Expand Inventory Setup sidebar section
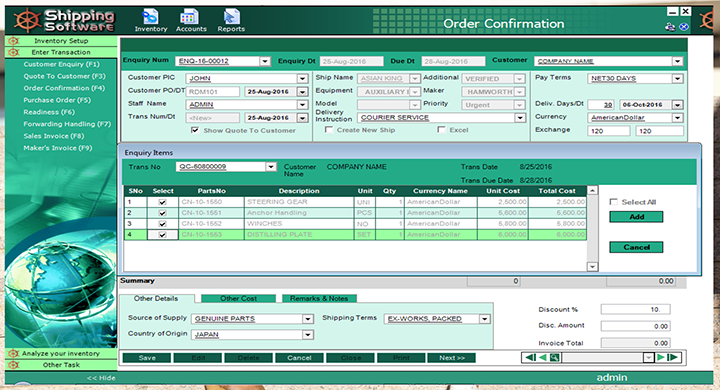 [x=61, y=41]
